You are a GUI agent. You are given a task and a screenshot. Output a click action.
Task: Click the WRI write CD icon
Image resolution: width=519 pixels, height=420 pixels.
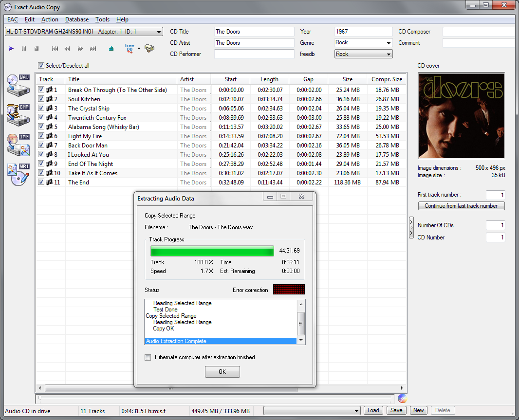(19, 175)
